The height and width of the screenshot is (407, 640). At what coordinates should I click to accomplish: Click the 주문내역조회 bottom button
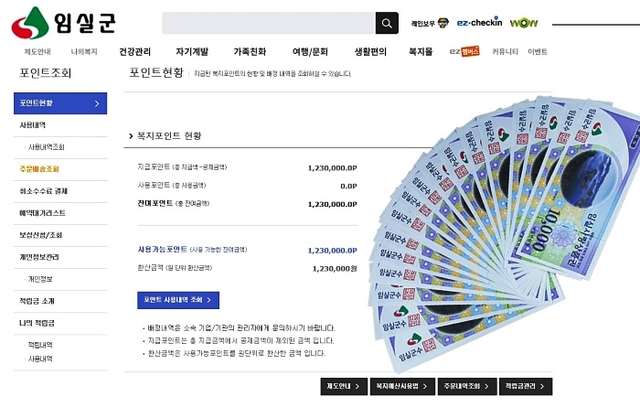(x=463, y=385)
